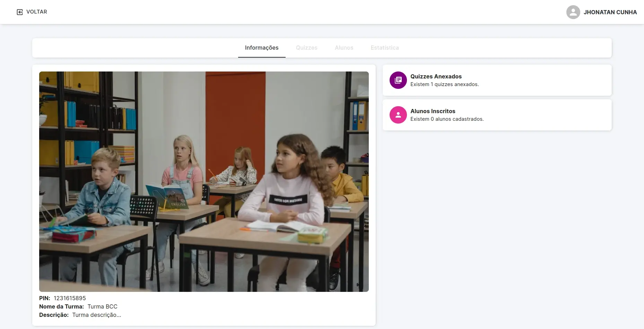Viewport: 644px width, 329px height.
Task: Click 'Existem 1 quizzes anexados.' text
Action: click(x=445, y=84)
